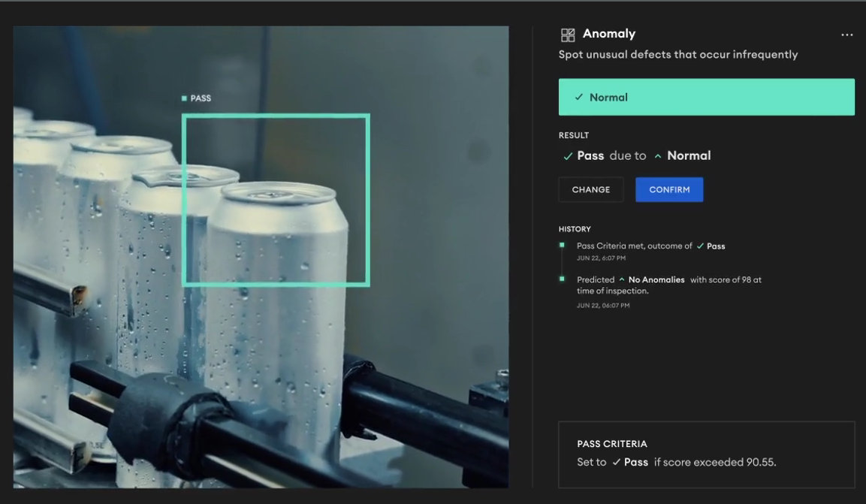The height and width of the screenshot is (504, 866).
Task: Select the second History timeline marker
Action: [562, 279]
